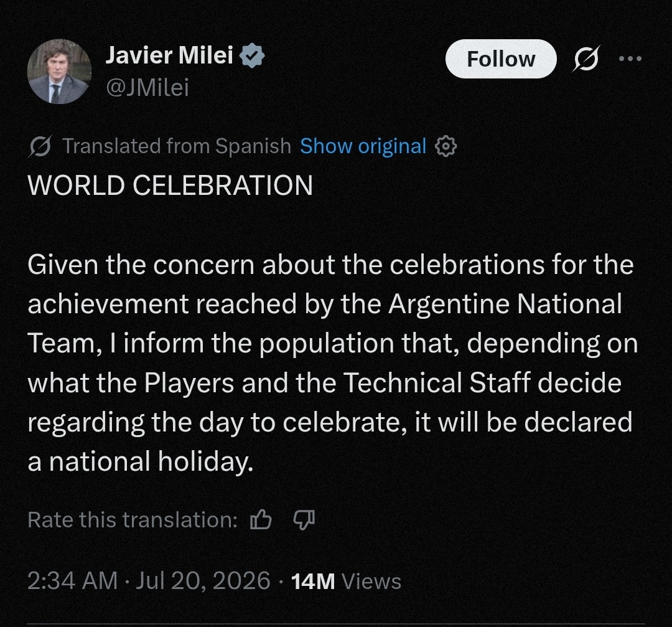Image resolution: width=672 pixels, height=627 pixels.
Task: Rate translation with thumbs up
Action: [x=261, y=520]
